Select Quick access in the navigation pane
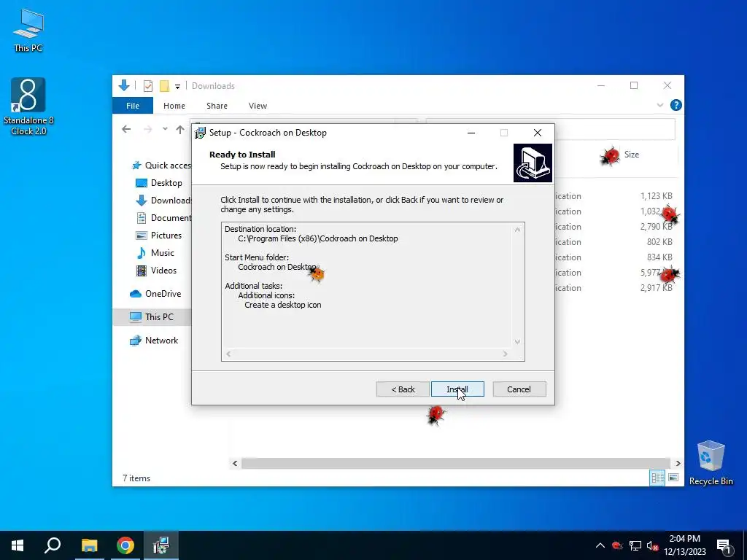The width and height of the screenshot is (747, 560). (161, 166)
